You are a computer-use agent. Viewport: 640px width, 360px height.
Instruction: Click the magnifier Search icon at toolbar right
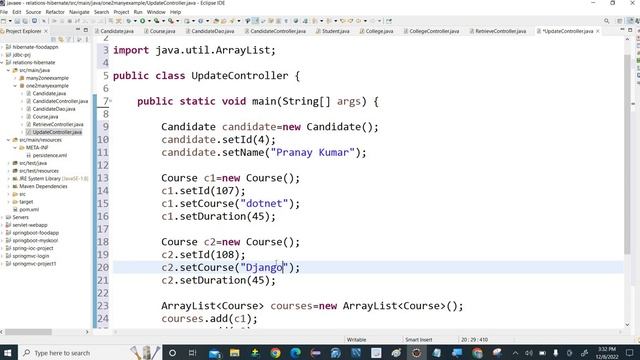[x=607, y=21]
